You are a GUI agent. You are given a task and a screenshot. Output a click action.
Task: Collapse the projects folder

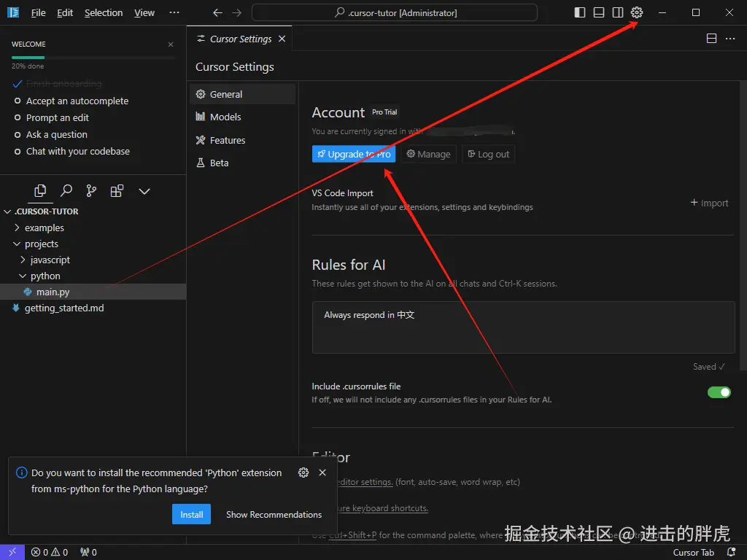[x=93, y=244]
